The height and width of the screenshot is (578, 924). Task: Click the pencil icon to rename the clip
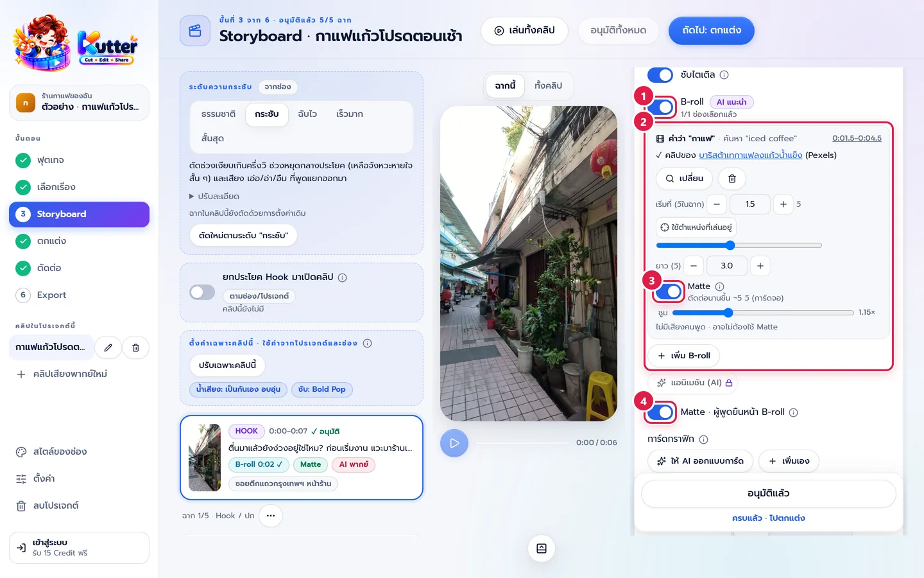pyautogui.click(x=108, y=347)
